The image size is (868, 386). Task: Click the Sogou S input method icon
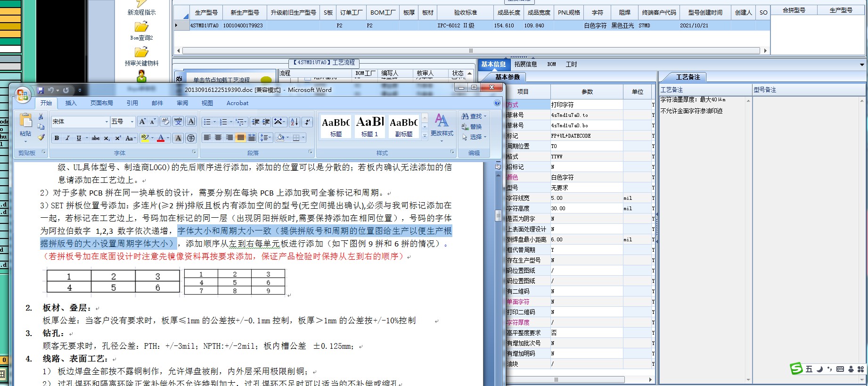click(796, 369)
